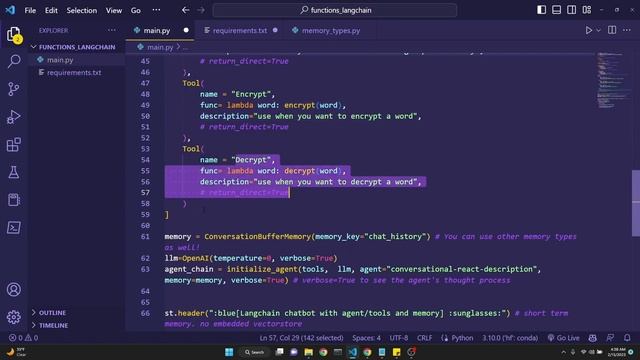Image resolution: width=640 pixels, height=360 pixels.
Task: Open the Accounts menu icon
Action: pyautogui.click(x=14, y=289)
